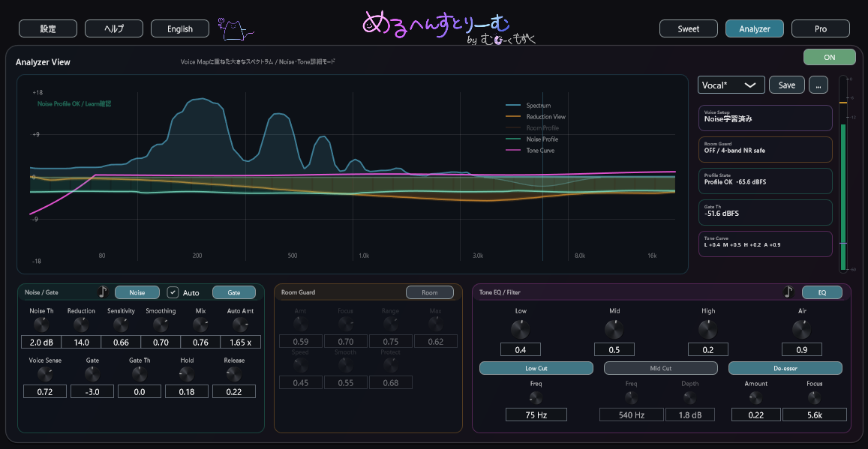Click the High EQ knob
This screenshot has height=449, width=868.
coord(708,330)
